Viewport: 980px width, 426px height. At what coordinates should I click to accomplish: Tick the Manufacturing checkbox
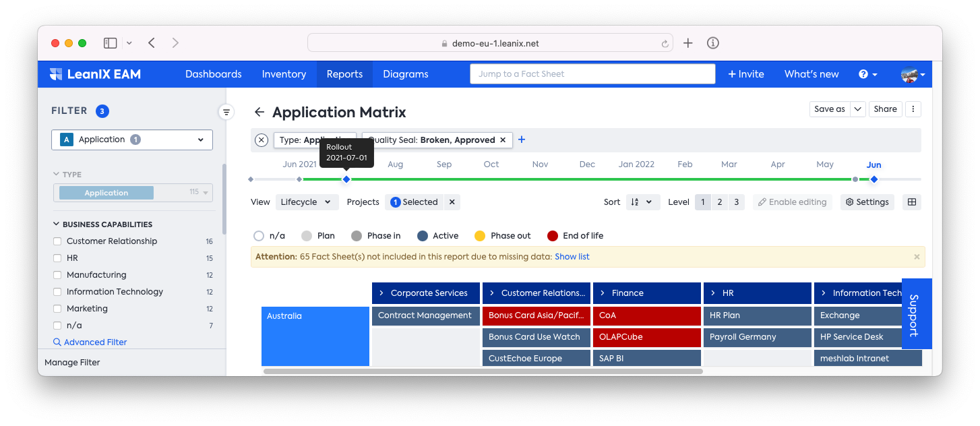point(57,275)
